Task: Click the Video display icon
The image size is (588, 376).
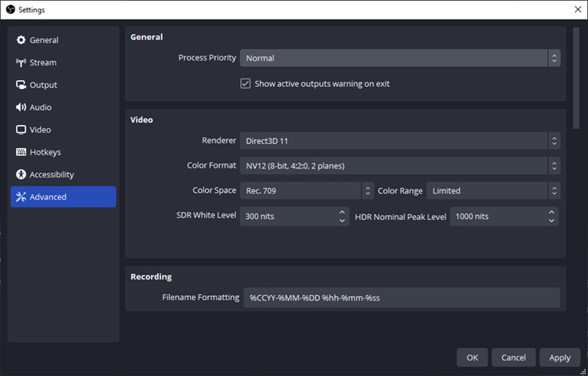Action: [x=21, y=130]
